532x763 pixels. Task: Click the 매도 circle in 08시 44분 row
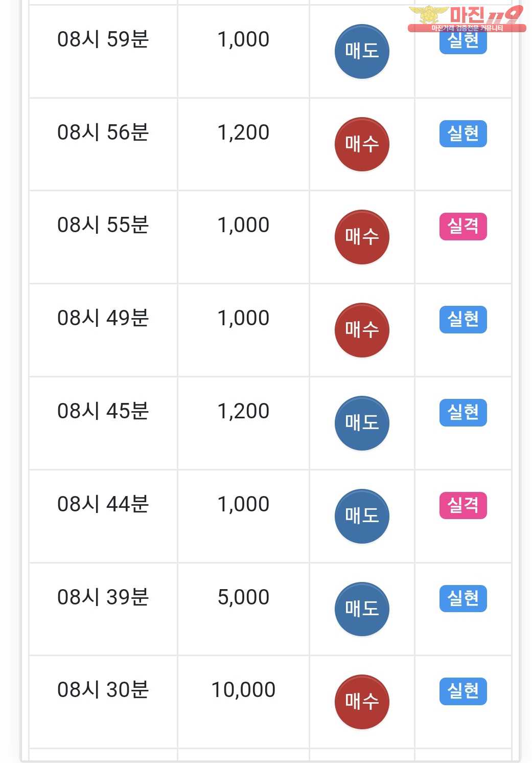[362, 516]
